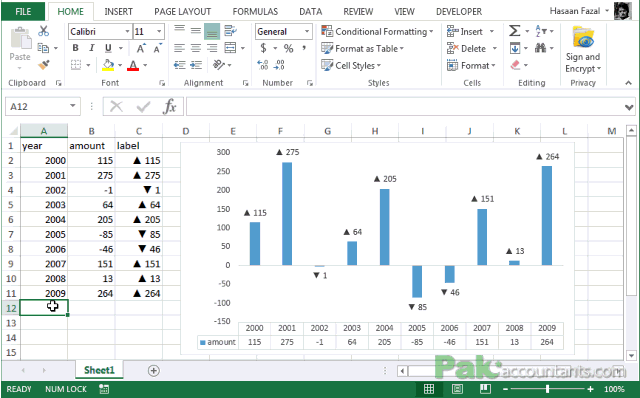640x398 pixels.
Task: Align text left
Action: (x=179, y=48)
